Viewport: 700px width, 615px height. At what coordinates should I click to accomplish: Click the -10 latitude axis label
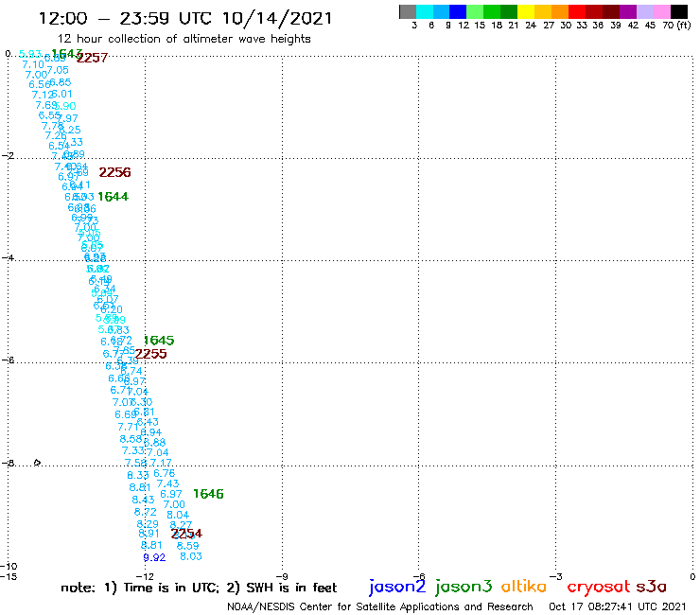[x=9, y=566]
